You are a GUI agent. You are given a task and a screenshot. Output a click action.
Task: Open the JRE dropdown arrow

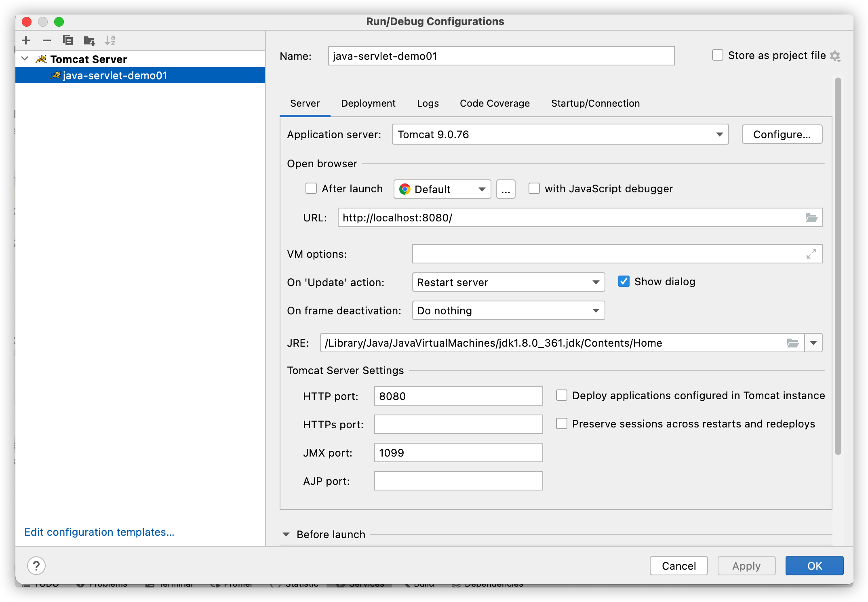(813, 343)
